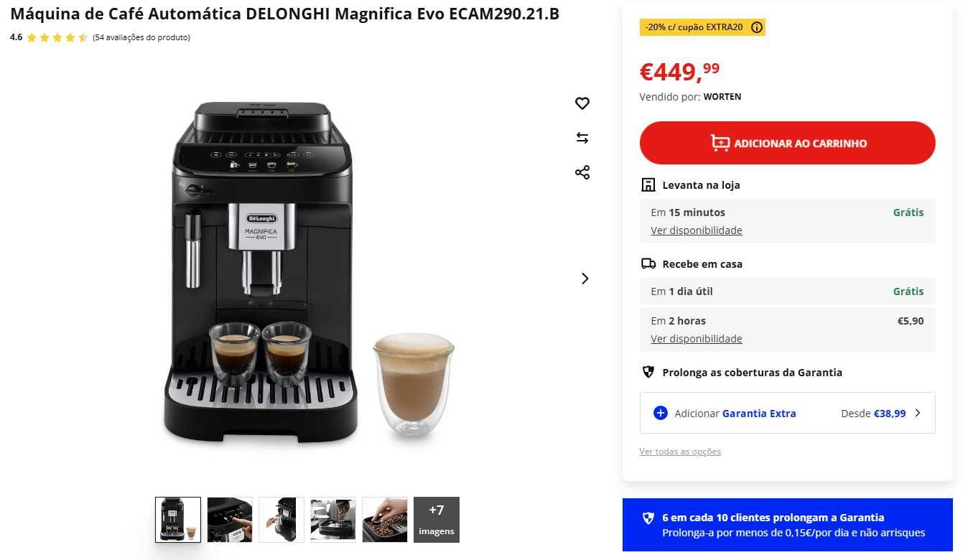Open the 54 avaliações do produto link
The image size is (968, 560).
(141, 37)
